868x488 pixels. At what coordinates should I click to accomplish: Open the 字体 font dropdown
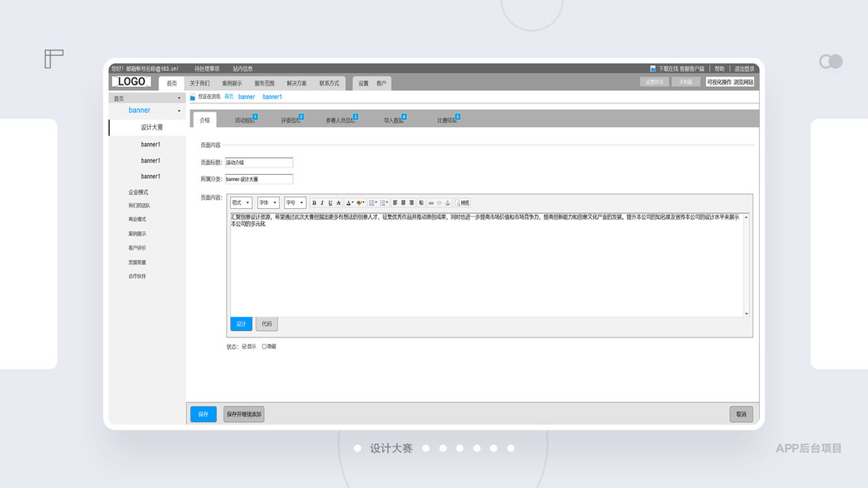(x=268, y=203)
